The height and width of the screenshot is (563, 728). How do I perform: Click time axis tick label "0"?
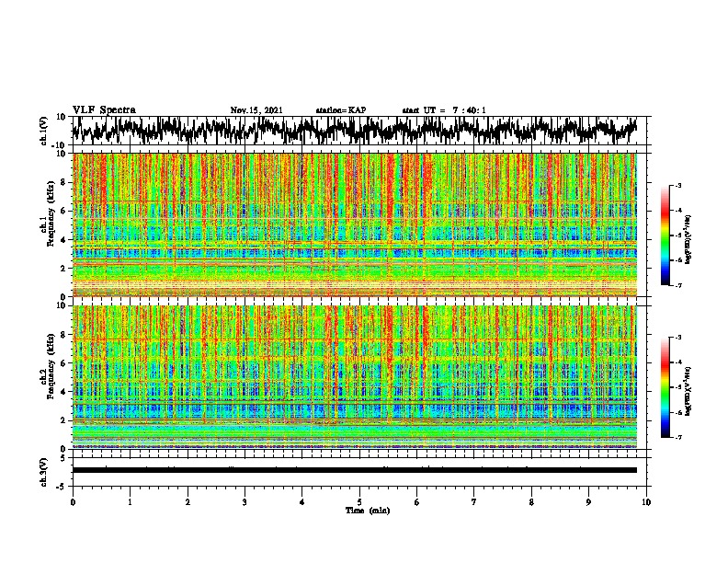[x=73, y=502]
